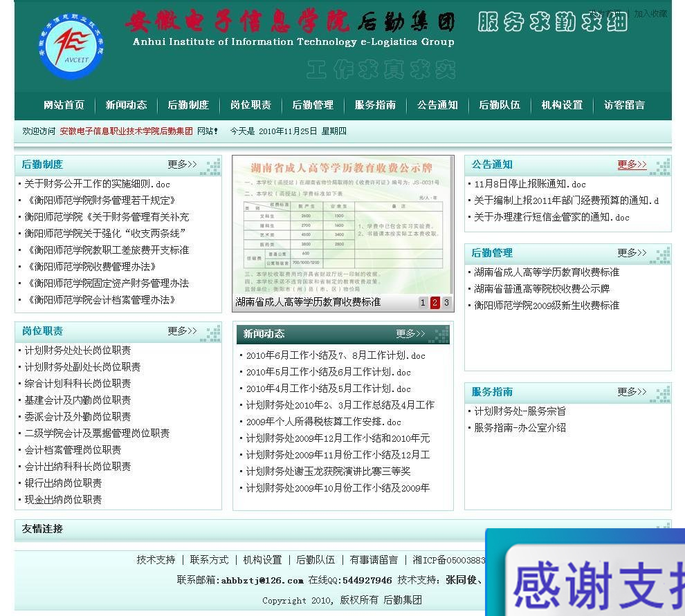Image resolution: width=685 pixels, height=616 pixels.
Task: Open 委派会计及外勤岗位职责
Action: click(77, 416)
